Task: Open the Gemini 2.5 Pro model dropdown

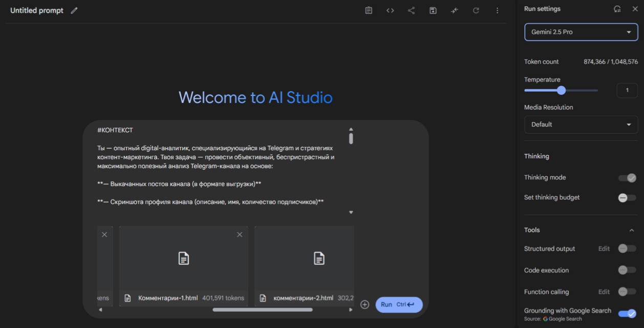Action: coord(581,32)
